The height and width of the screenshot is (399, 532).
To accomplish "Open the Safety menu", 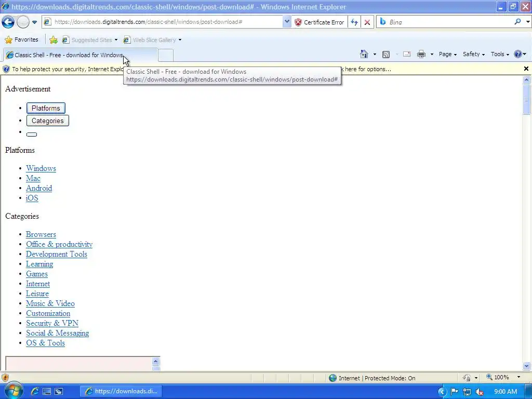I will (474, 54).
